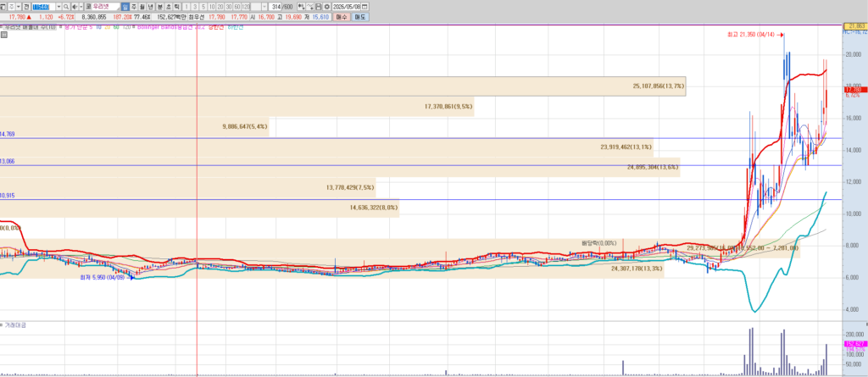Click the 10,915 horizontal line label
Viewport: 868px width, 377px height.
coord(8,196)
